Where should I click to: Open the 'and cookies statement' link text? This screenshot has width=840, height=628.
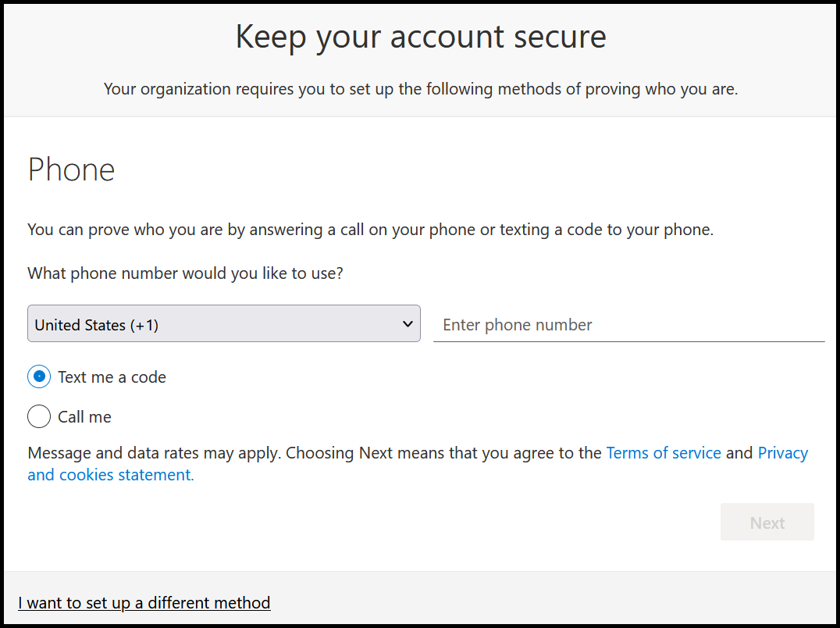(x=111, y=475)
